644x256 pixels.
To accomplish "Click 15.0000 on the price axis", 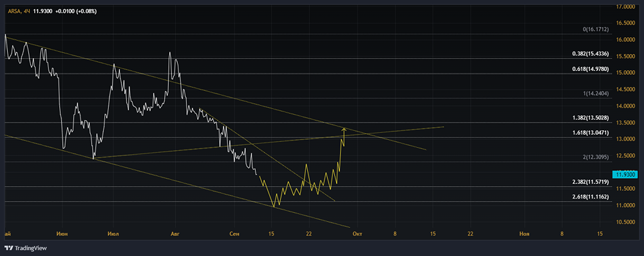I will (625, 73).
